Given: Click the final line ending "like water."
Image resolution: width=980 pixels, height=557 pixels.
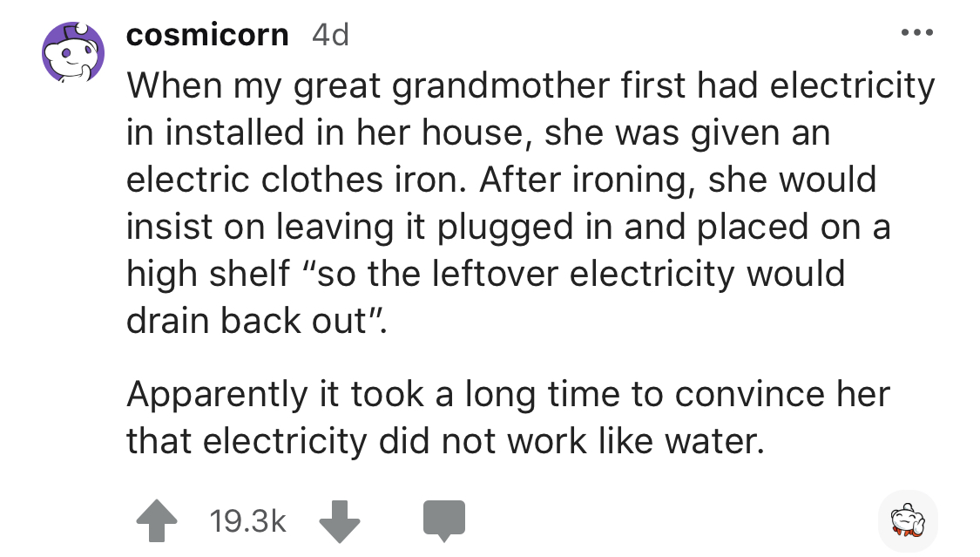Looking at the screenshot, I should [446, 441].
